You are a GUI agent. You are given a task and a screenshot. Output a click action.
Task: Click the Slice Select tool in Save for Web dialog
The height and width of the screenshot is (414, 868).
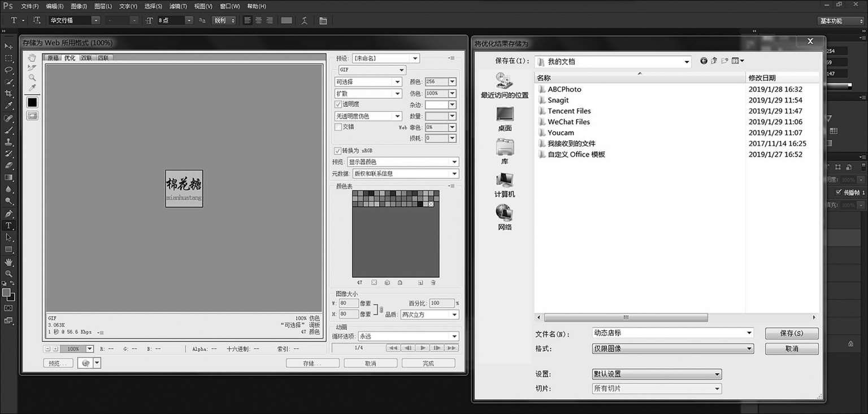tap(32, 68)
